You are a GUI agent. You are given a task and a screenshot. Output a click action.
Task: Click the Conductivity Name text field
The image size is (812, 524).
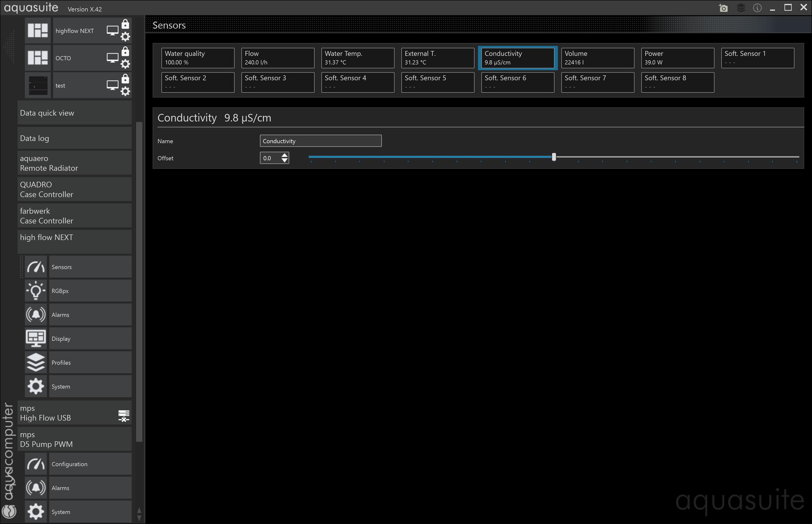(320, 141)
